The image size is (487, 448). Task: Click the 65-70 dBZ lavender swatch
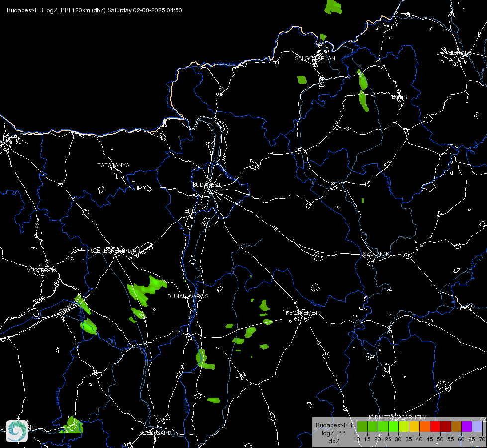click(x=477, y=426)
